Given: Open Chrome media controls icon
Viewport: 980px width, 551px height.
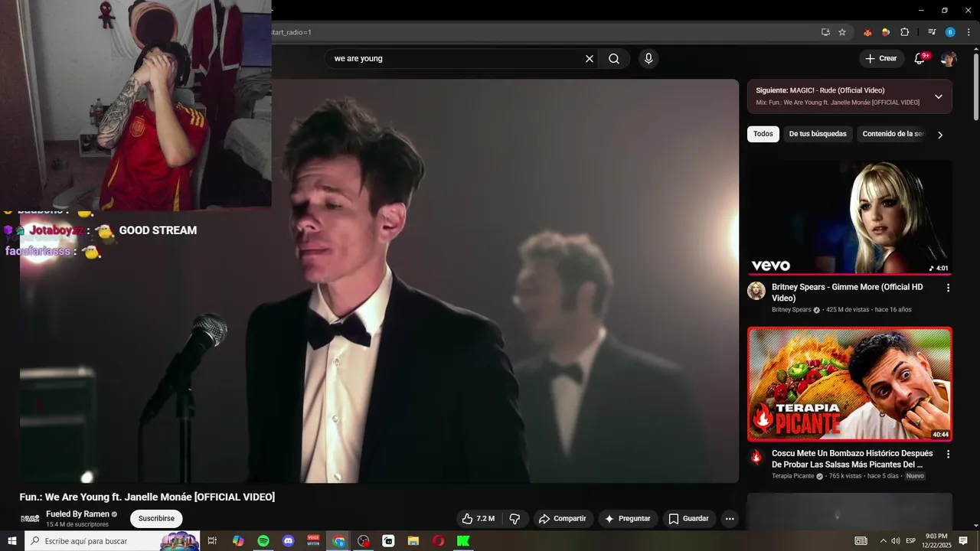Looking at the screenshot, I should pyautogui.click(x=932, y=32).
